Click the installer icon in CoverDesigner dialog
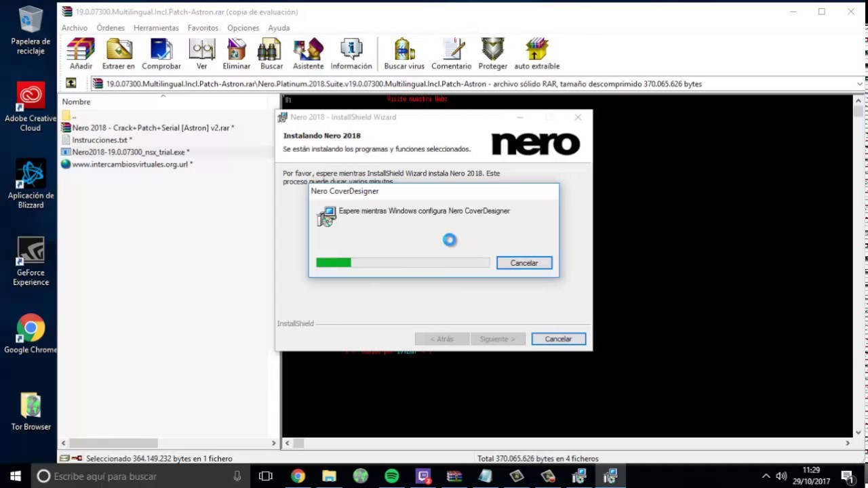This screenshot has height=488, width=868. click(326, 216)
